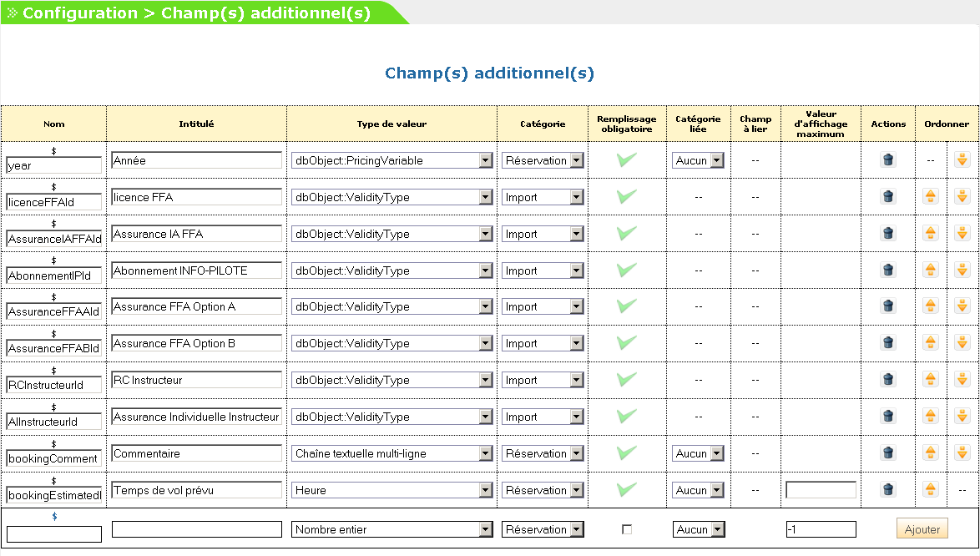The height and width of the screenshot is (556, 980).
Task: Move the year row down
Action: pos(962,160)
